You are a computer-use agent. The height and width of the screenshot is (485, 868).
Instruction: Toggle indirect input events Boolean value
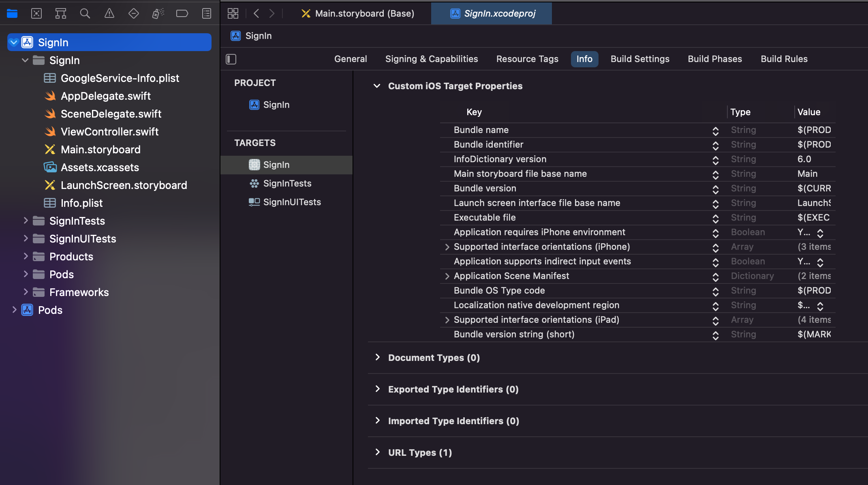[820, 262]
